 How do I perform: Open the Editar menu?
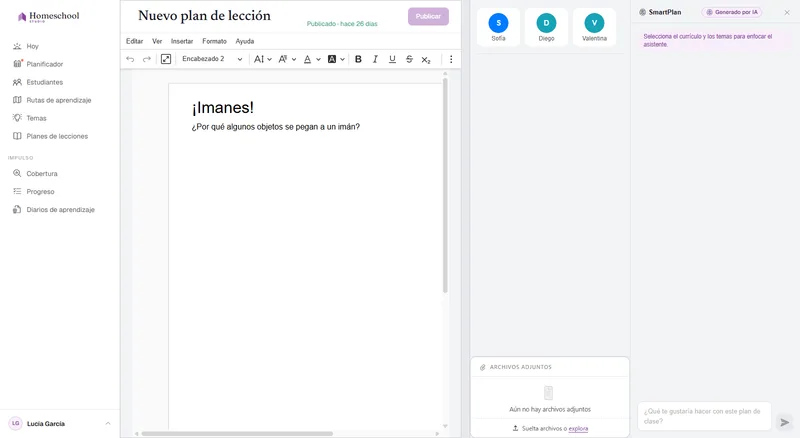[135, 41]
